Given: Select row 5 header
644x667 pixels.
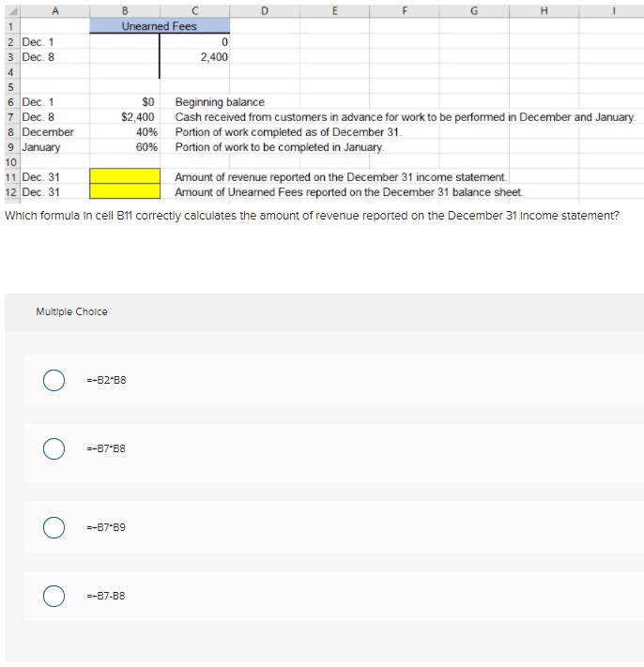Looking at the screenshot, I should click(12, 87).
